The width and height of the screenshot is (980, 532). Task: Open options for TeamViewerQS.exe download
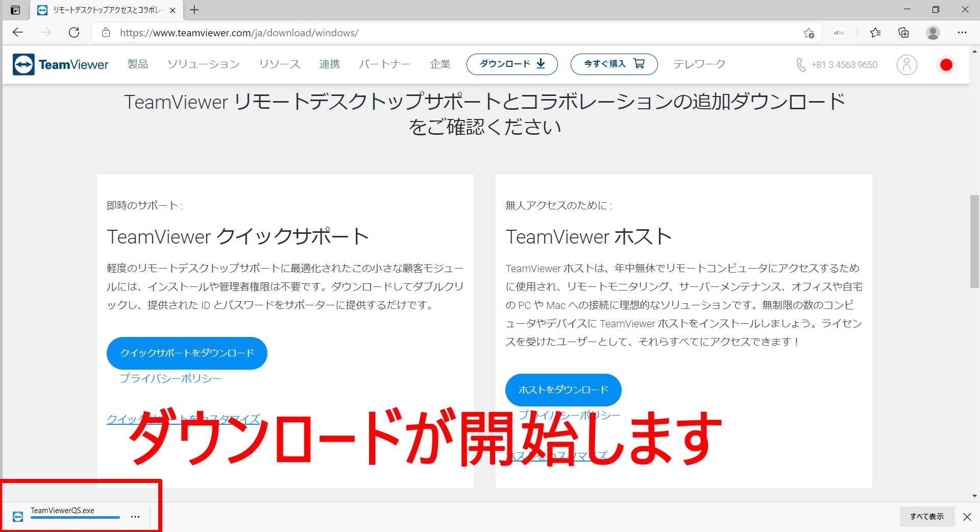coord(135,517)
